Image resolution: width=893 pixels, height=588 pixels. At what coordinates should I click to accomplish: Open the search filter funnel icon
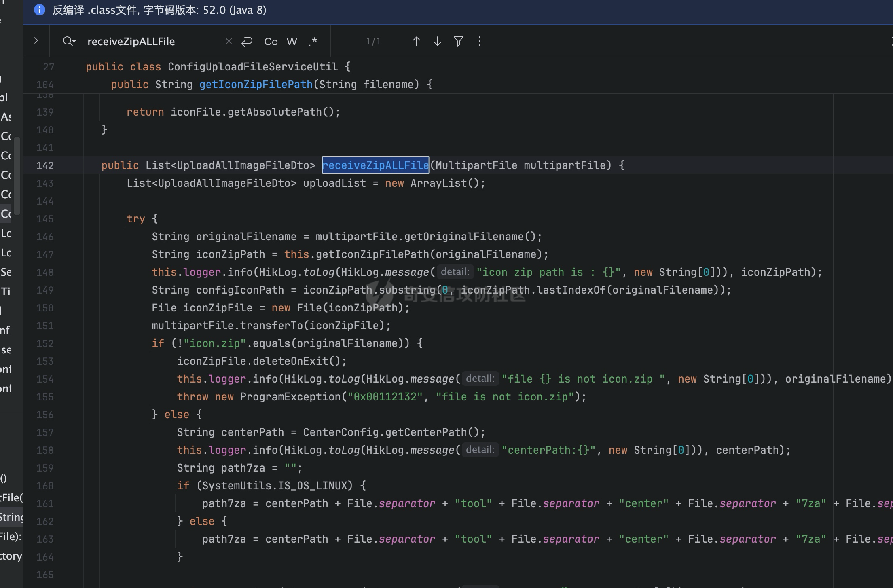[459, 41]
